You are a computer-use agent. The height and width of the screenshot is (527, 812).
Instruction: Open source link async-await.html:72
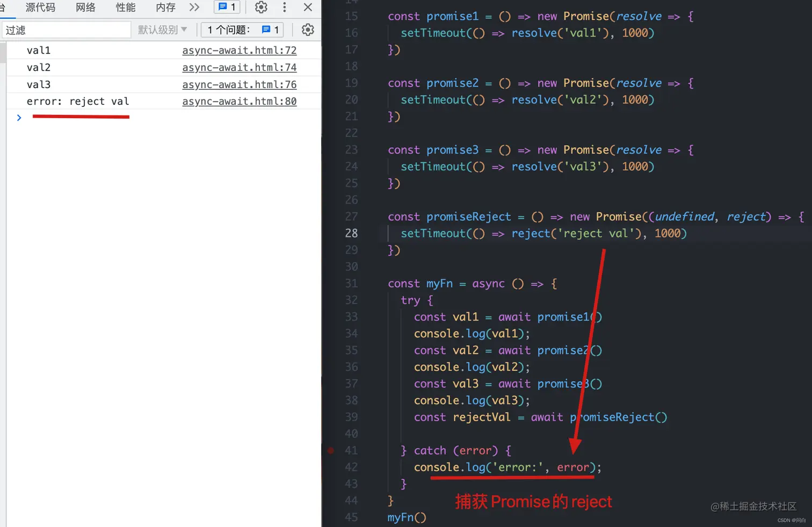click(x=240, y=50)
